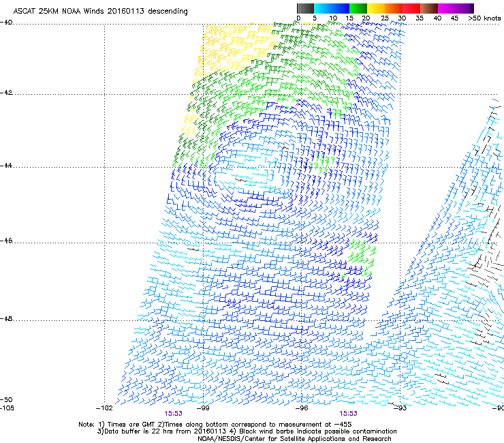Pick the red 30-35 knots legend swatch
504x443 pixels.
(411, 8)
